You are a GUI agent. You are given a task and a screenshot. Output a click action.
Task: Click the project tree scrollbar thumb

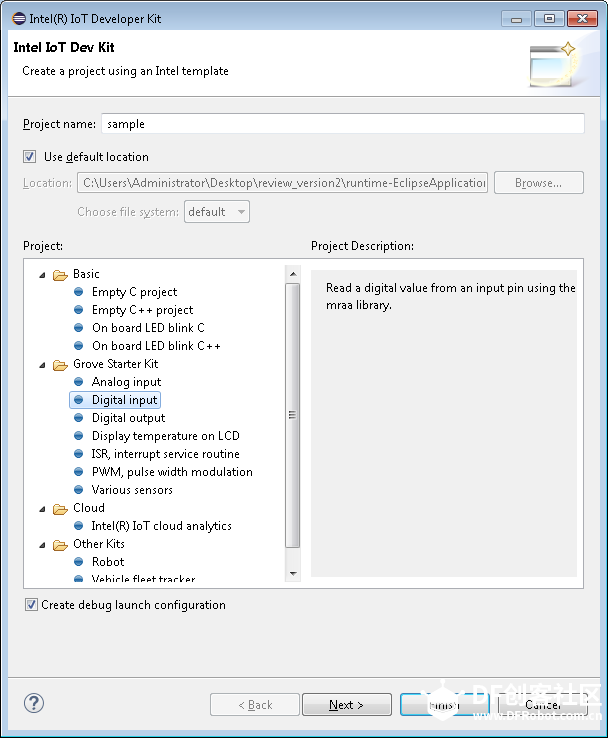tap(293, 415)
